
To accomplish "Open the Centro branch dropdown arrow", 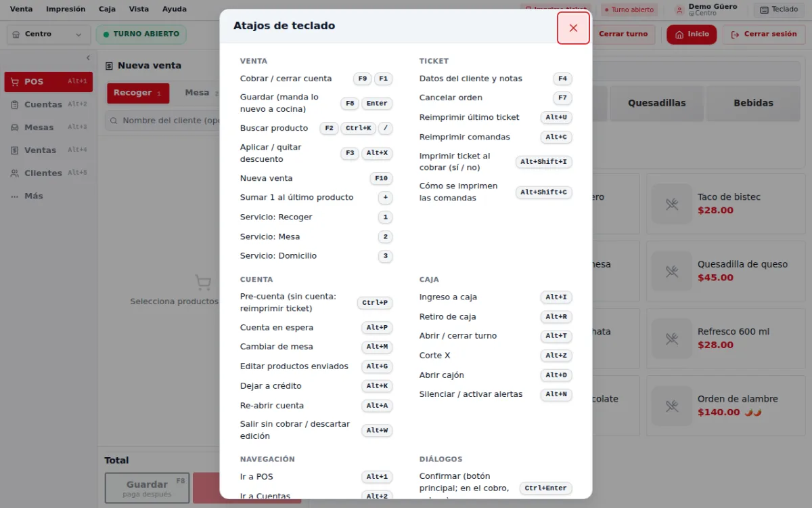I will [x=78, y=35].
